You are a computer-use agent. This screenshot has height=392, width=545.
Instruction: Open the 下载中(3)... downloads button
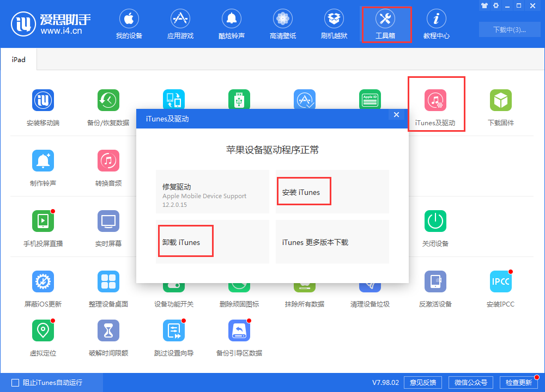[x=510, y=29]
